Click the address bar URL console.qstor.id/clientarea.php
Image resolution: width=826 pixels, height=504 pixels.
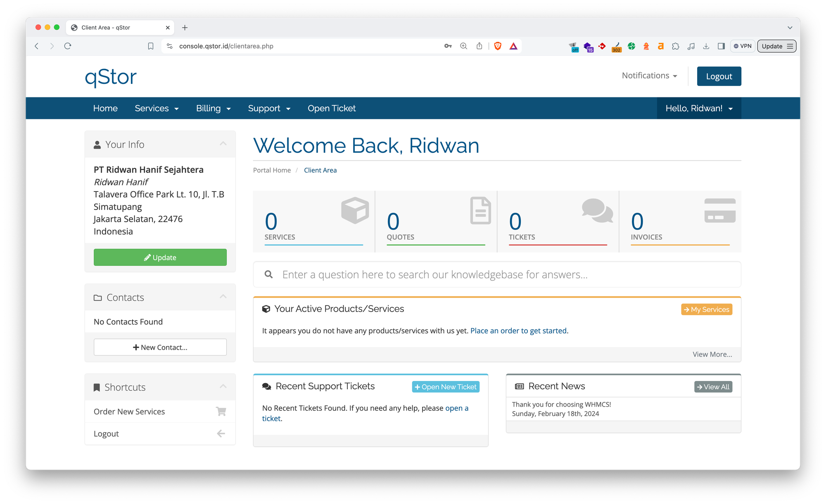coord(226,46)
